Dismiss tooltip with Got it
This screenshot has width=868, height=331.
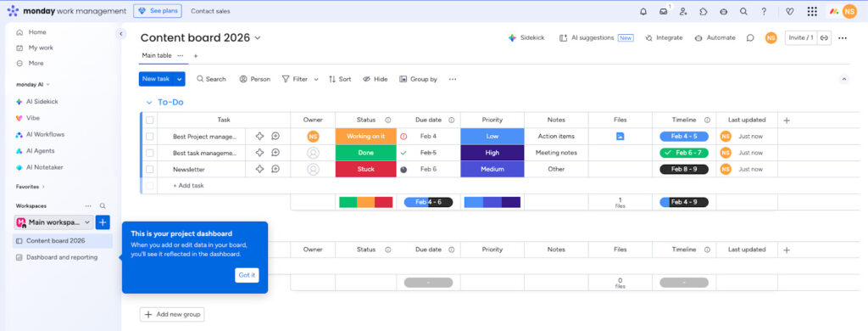(x=247, y=275)
